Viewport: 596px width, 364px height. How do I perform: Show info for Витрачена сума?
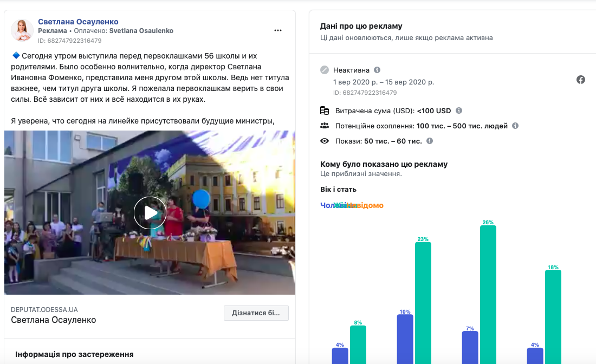pyautogui.click(x=459, y=110)
